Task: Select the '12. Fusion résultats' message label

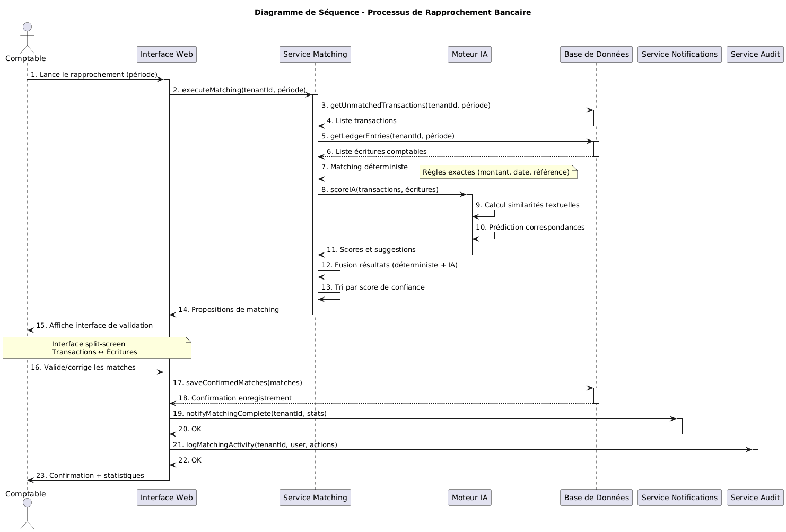Action: tap(389, 265)
